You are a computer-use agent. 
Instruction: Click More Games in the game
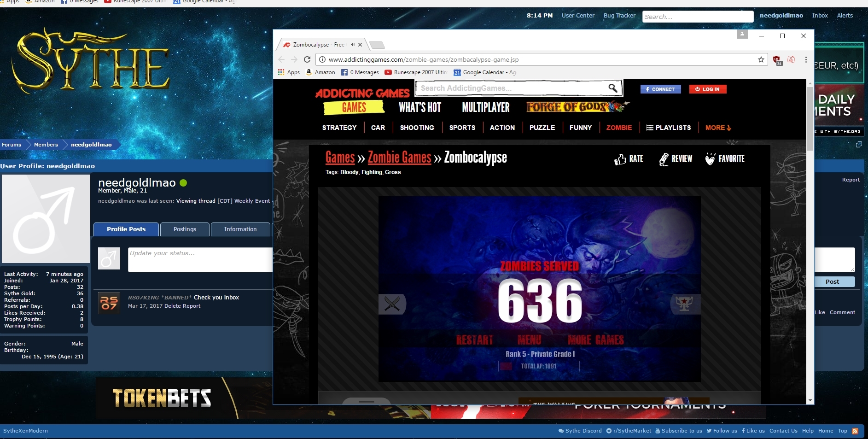pyautogui.click(x=596, y=340)
